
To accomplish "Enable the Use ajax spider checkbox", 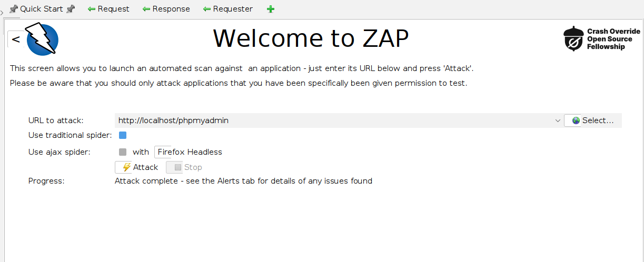I will [123, 152].
